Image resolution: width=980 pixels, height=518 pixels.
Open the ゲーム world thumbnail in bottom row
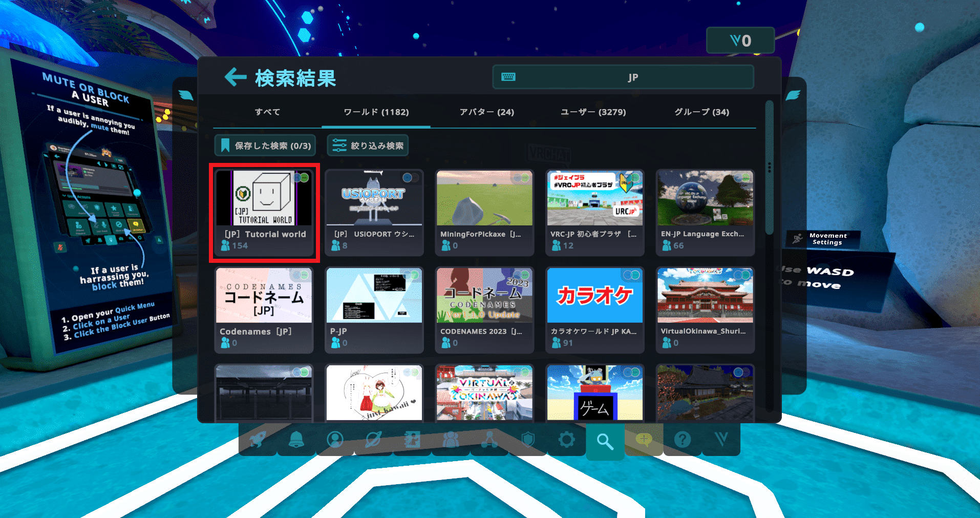(595, 393)
